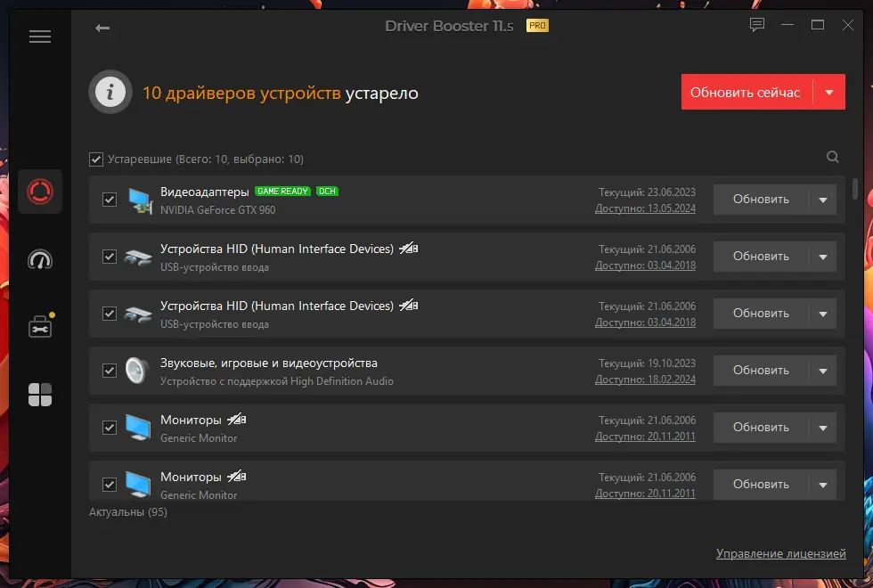The width and height of the screenshot is (873, 588).
Task: Open the Tools toolbox sidebar icon
Action: pos(41,326)
